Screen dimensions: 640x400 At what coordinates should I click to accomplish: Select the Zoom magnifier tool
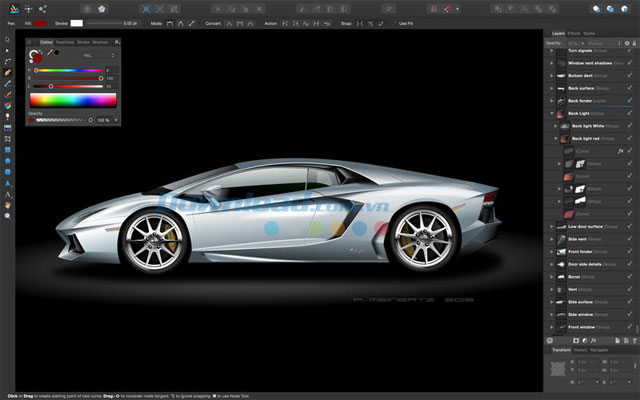coord(7,216)
